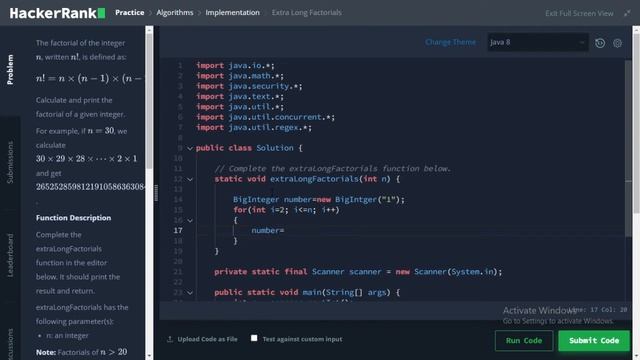
Task: Click the 'Line: 17 Col: 20' status text
Action: (599, 310)
